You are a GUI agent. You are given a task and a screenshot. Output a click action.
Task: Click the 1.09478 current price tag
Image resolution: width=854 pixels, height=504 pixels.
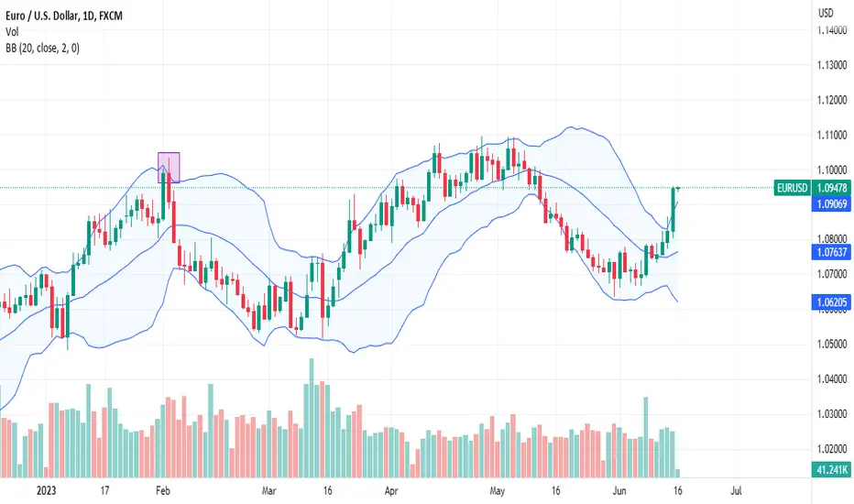point(831,188)
